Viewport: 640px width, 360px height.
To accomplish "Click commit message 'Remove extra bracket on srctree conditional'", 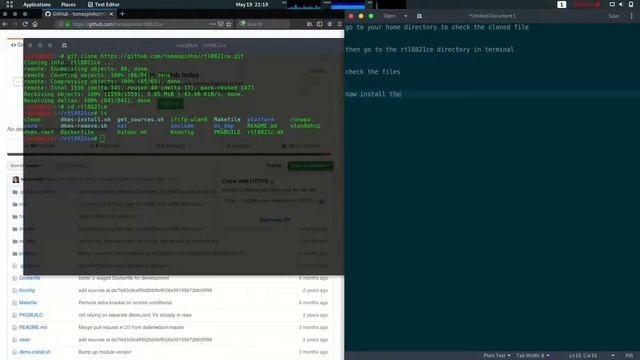I will tap(125, 303).
